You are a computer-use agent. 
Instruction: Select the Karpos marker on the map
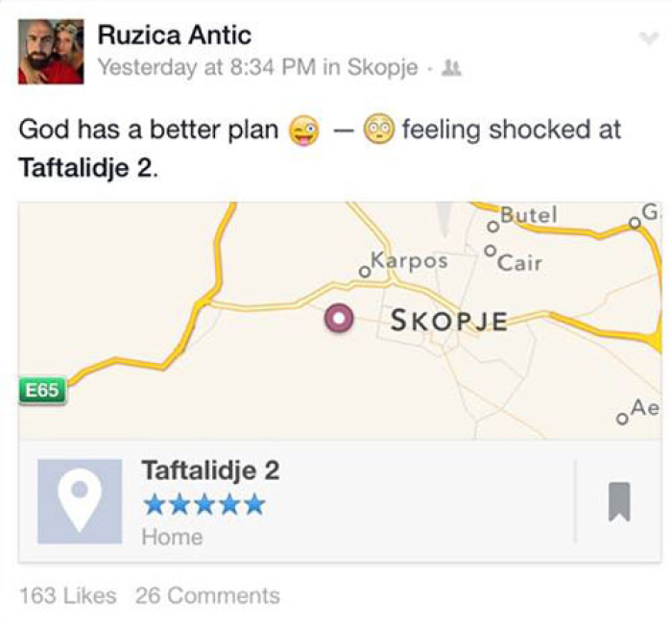364,273
